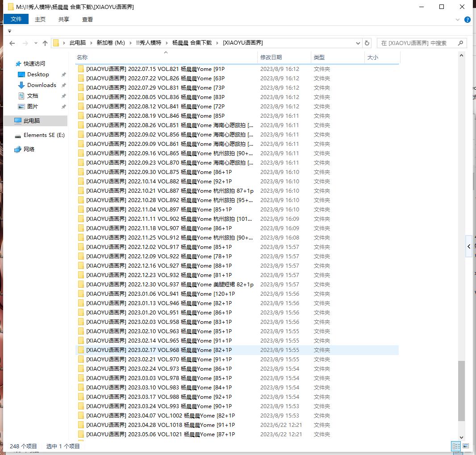Open 图片 in quick access
The width and height of the screenshot is (476, 455).
point(33,107)
